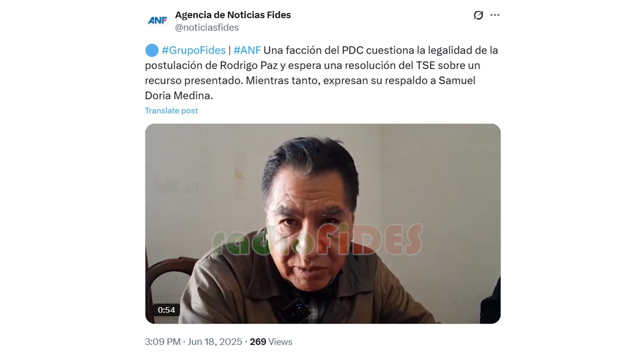This screenshot has width=644, height=362.
Task: Open the ANF profile avatar
Action: (x=157, y=21)
